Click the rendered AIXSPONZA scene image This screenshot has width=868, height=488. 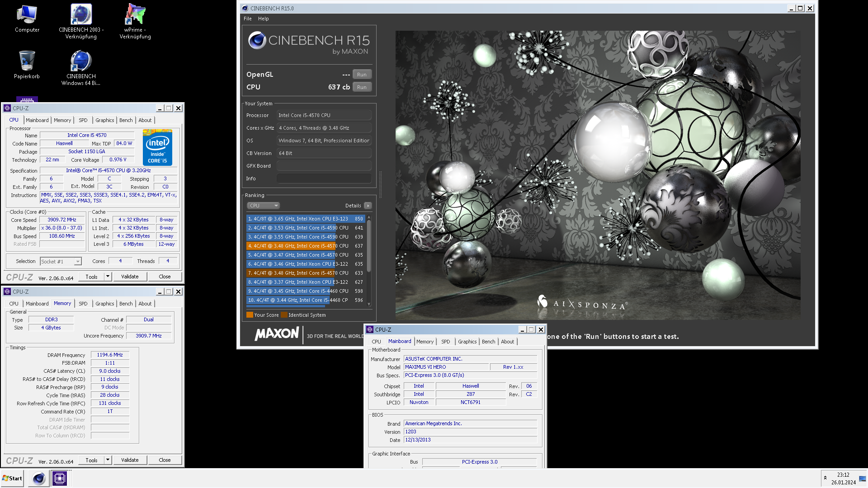click(x=598, y=175)
